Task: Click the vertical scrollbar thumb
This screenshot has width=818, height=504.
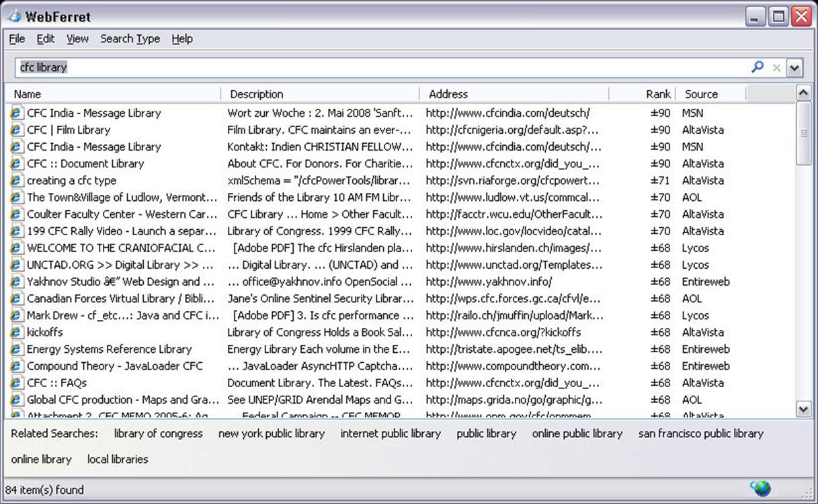Action: 804,133
